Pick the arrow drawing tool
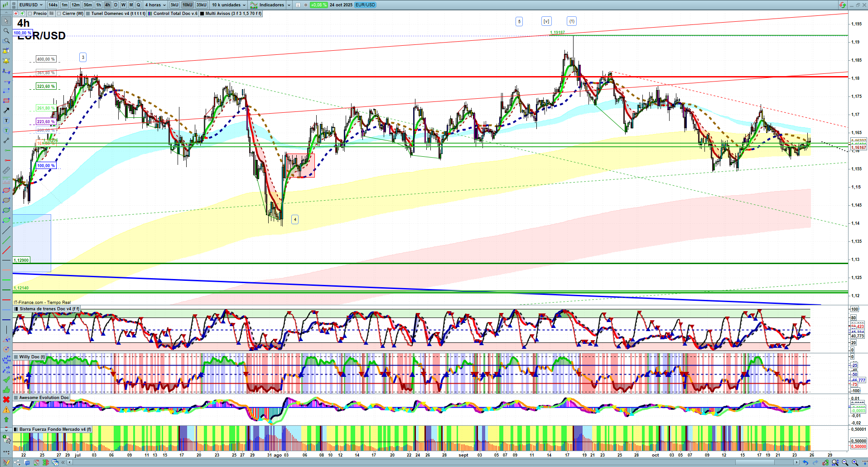The image size is (868, 467). (6, 111)
